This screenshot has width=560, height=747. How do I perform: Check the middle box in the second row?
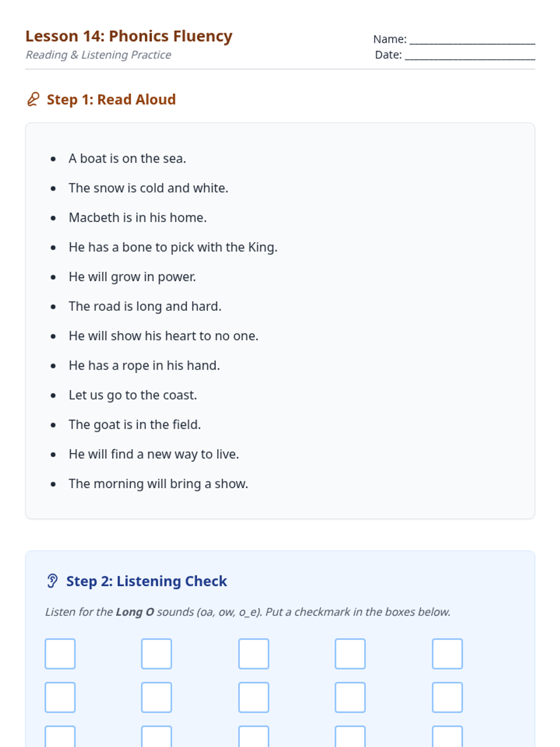[x=254, y=697]
